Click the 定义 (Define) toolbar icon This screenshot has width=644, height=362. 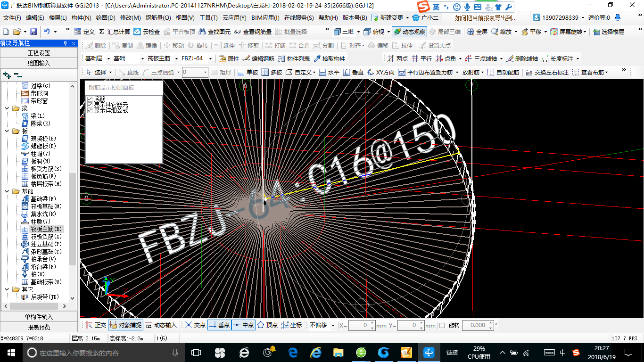pos(84,32)
